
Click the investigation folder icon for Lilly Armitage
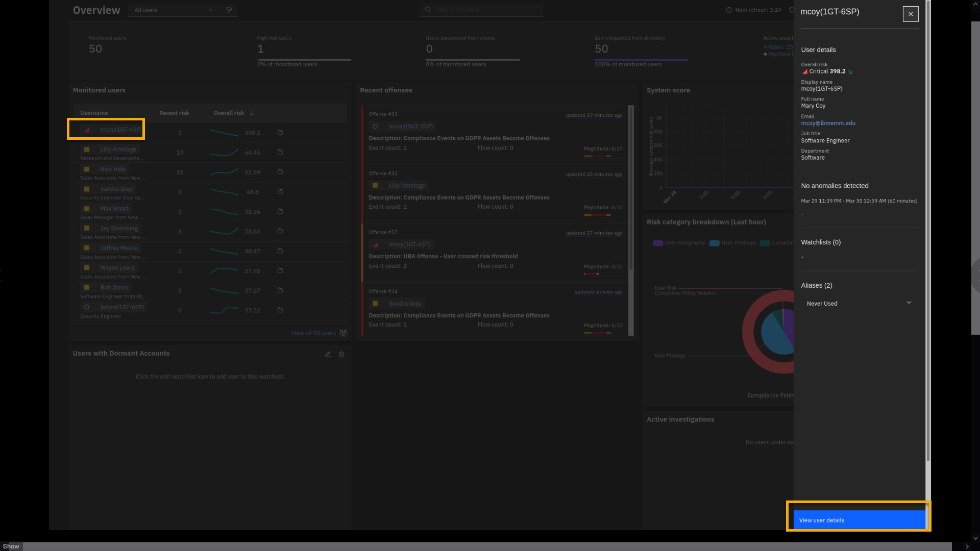tap(280, 152)
